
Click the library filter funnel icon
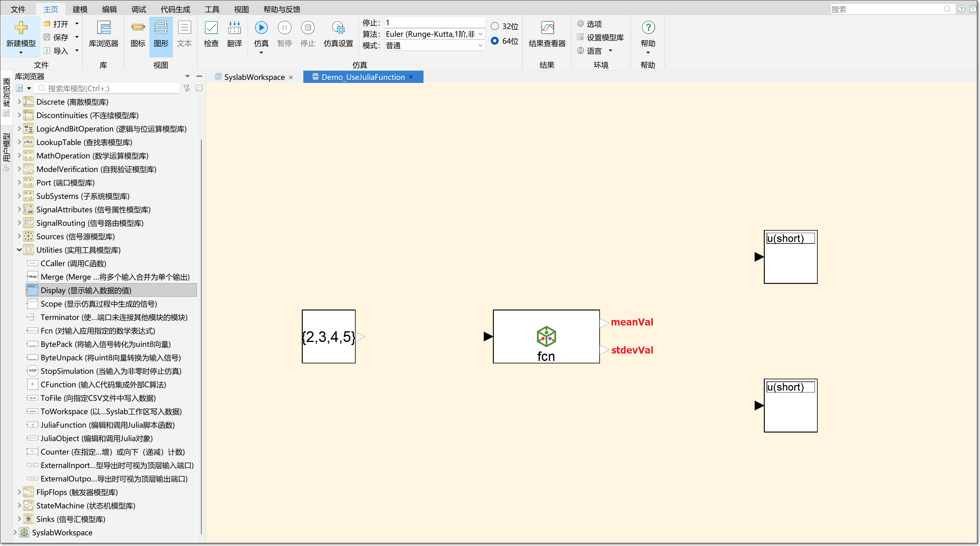pyautogui.click(x=187, y=88)
